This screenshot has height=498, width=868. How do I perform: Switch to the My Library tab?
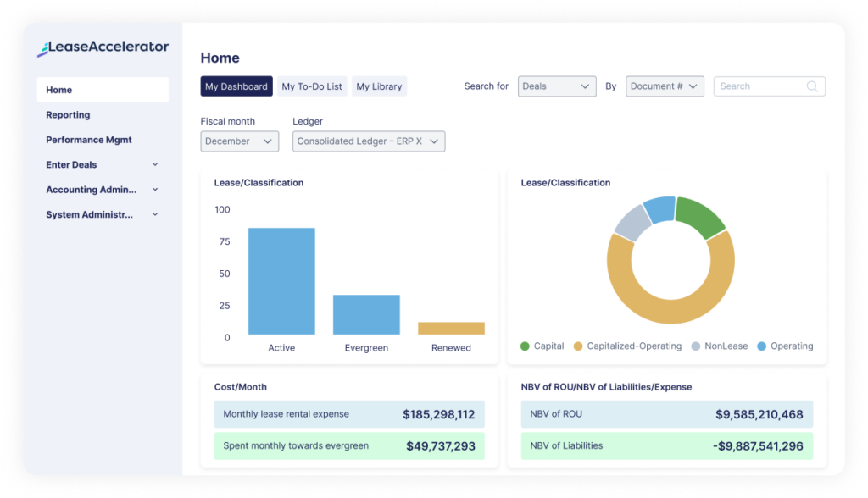379,86
